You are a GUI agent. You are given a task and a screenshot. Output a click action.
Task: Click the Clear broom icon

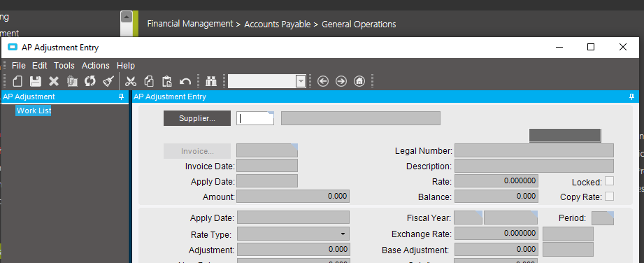click(108, 81)
